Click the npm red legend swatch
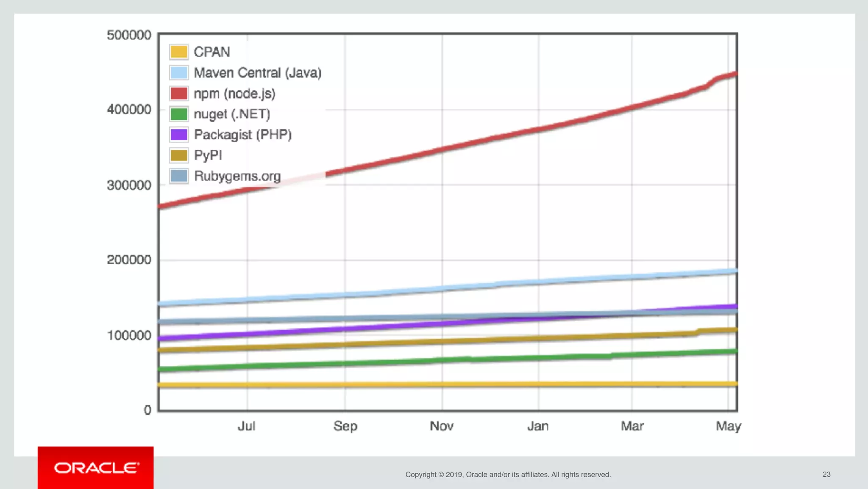This screenshot has width=868, height=489. pos(178,93)
